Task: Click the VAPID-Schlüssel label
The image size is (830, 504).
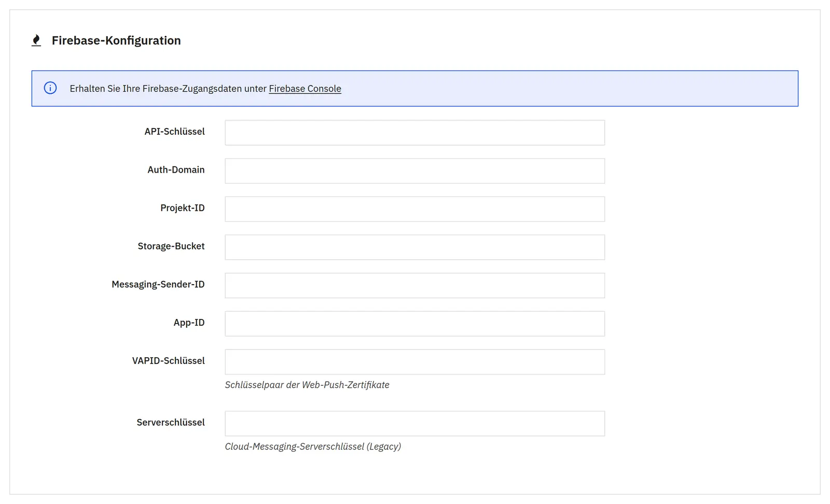Action: tap(169, 360)
